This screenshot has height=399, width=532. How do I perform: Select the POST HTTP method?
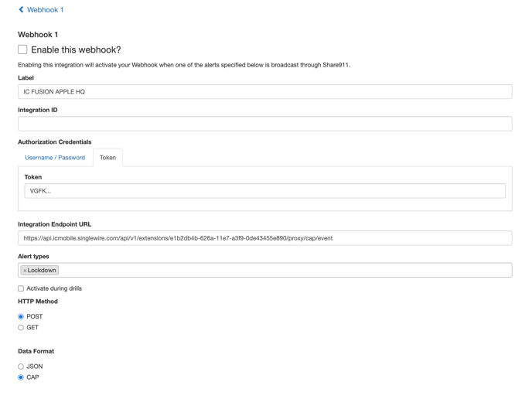click(x=21, y=317)
